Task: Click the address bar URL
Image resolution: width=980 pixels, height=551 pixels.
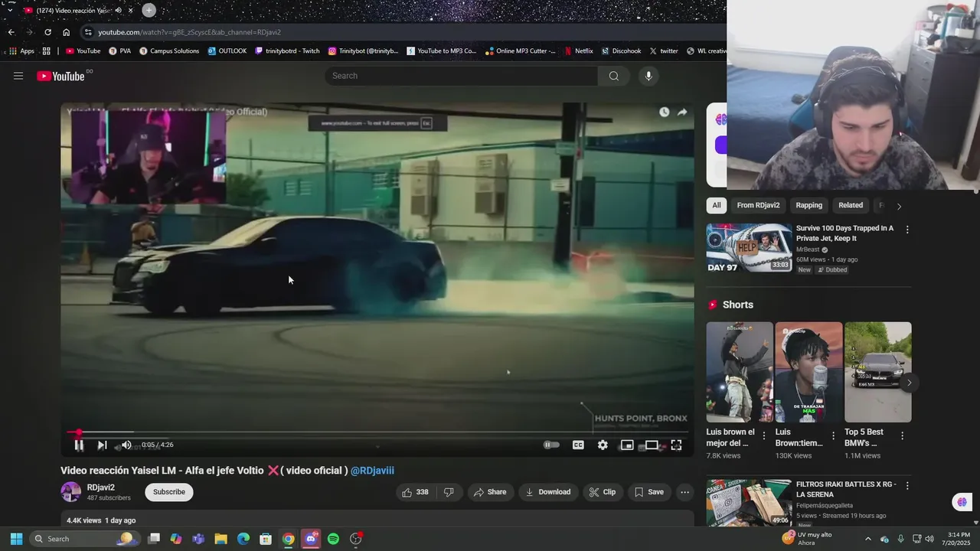Action: point(189,32)
